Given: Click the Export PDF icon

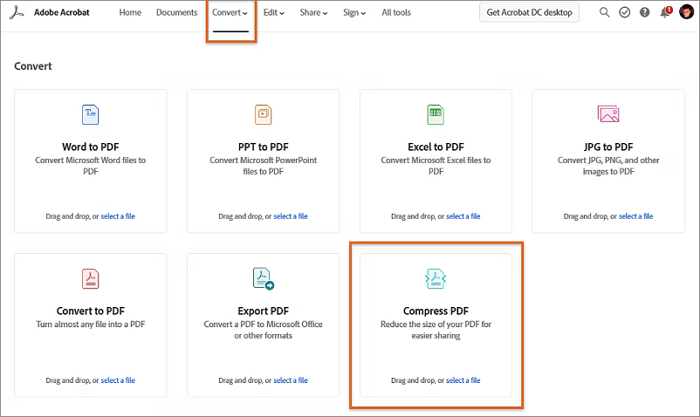Looking at the screenshot, I should click(263, 278).
